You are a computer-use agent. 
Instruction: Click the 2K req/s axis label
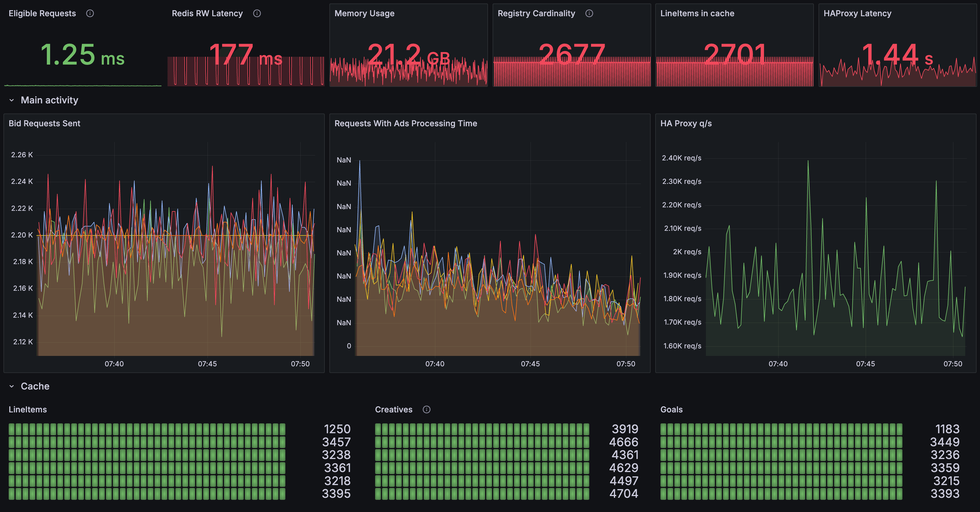687,252
